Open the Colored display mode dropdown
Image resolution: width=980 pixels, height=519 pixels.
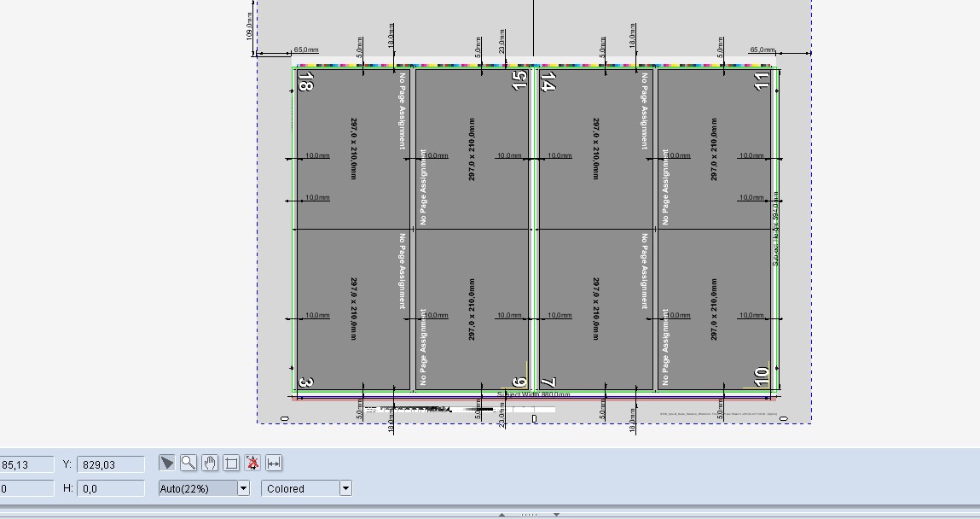tap(307, 488)
